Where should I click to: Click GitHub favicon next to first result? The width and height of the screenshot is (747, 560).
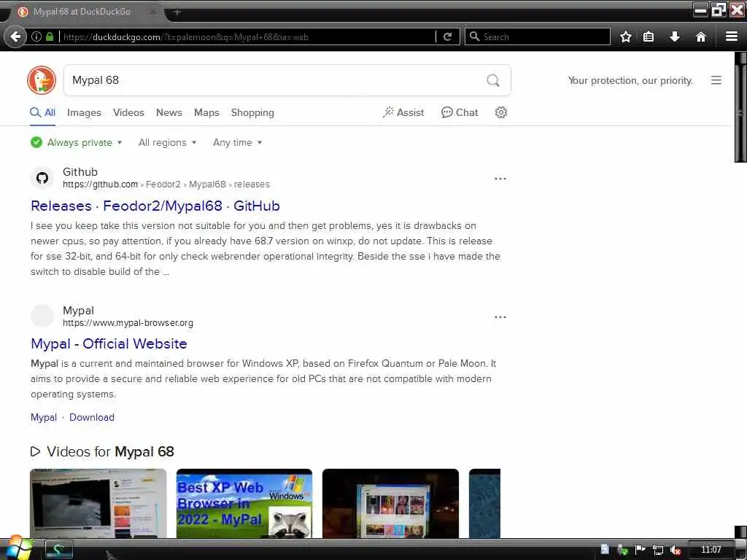click(x=42, y=178)
